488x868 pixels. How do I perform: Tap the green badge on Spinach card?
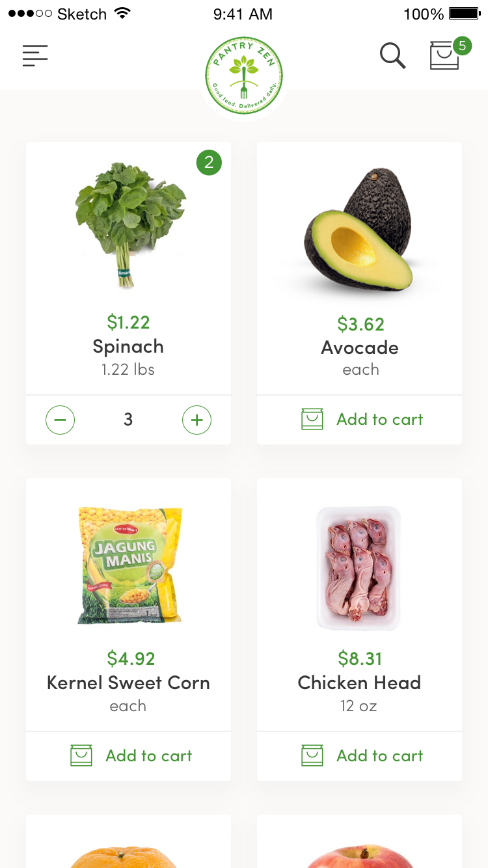(209, 163)
